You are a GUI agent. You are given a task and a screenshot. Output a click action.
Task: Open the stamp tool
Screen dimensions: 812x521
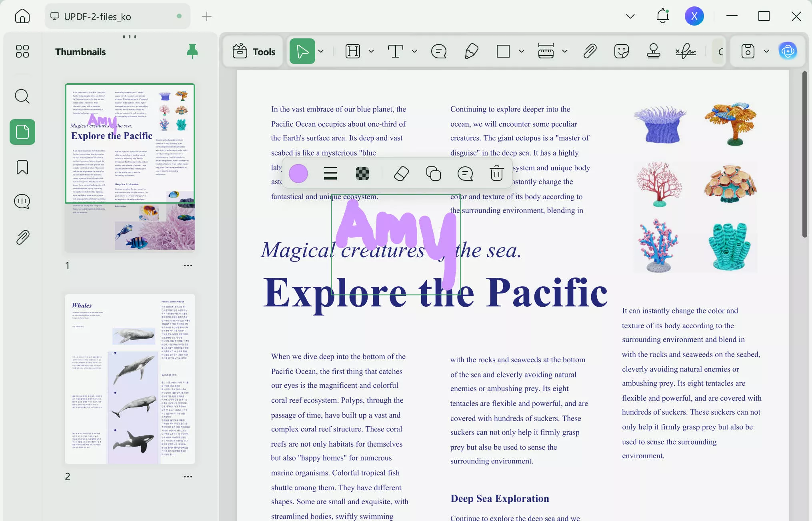(x=653, y=51)
